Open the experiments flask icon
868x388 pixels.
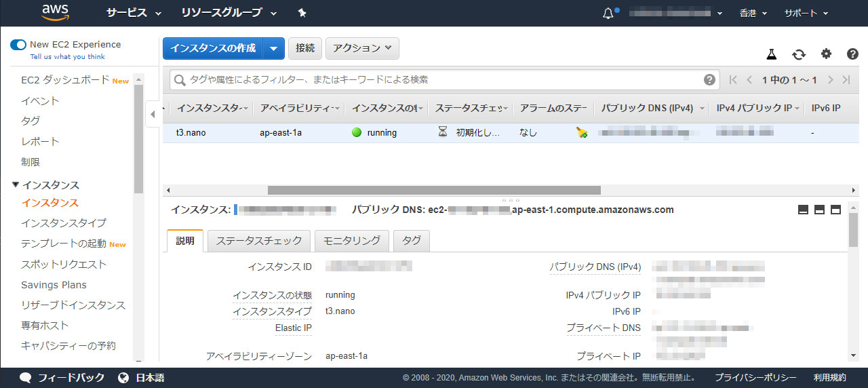coord(772,54)
